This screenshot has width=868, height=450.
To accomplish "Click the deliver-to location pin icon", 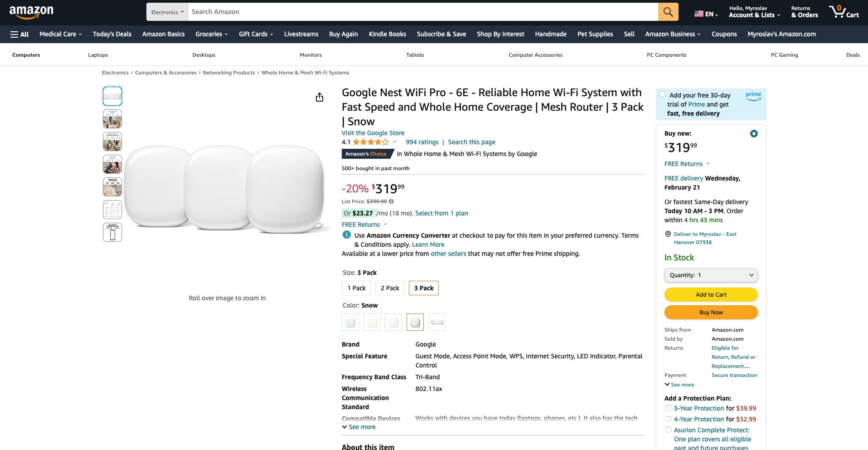I will click(x=668, y=234).
